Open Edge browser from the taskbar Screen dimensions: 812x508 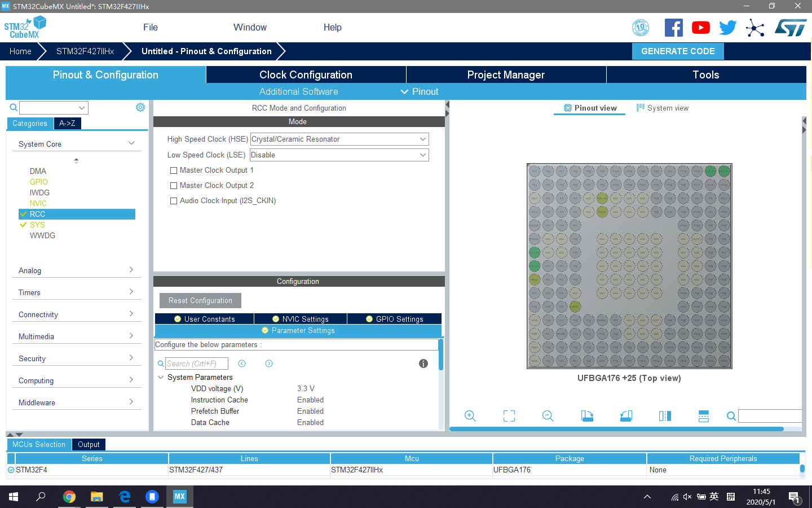click(125, 497)
